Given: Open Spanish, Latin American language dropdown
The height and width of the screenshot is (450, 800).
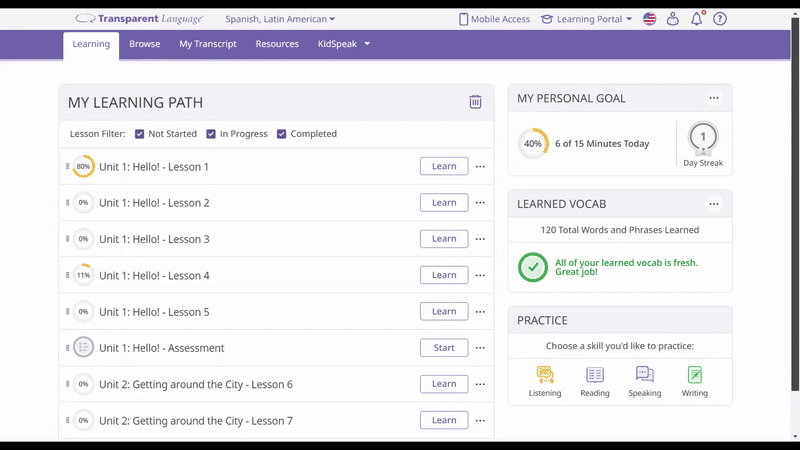Looking at the screenshot, I should coord(280,19).
